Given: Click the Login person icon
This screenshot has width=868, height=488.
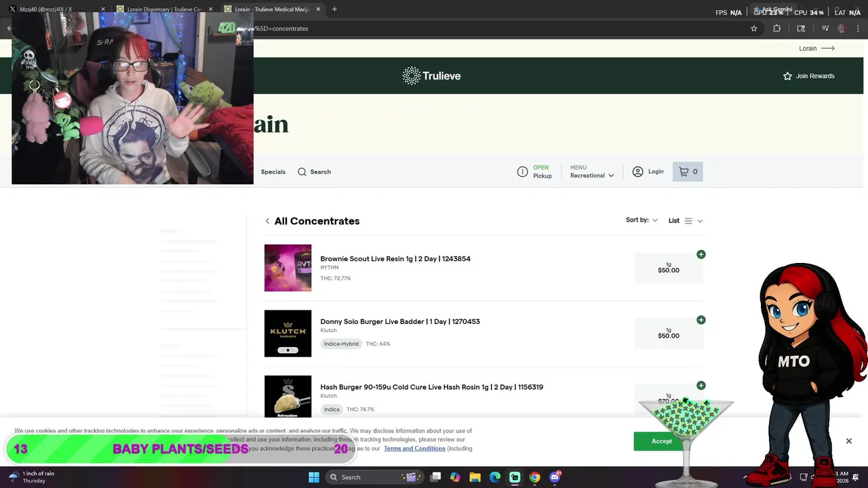Looking at the screenshot, I should [x=637, y=171].
